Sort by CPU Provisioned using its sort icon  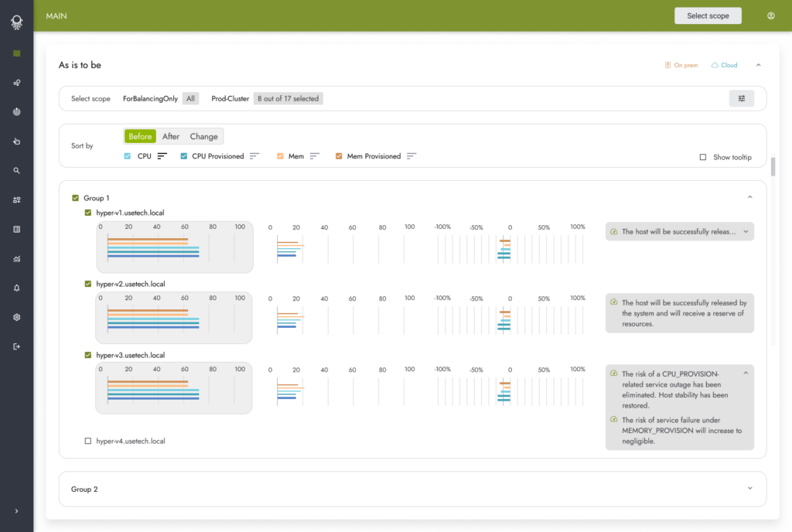pos(254,156)
